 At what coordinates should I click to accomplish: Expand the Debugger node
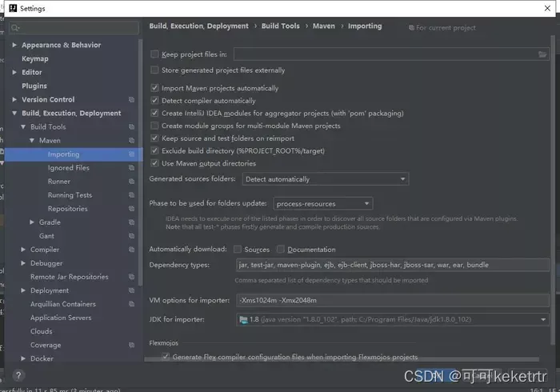(23, 263)
